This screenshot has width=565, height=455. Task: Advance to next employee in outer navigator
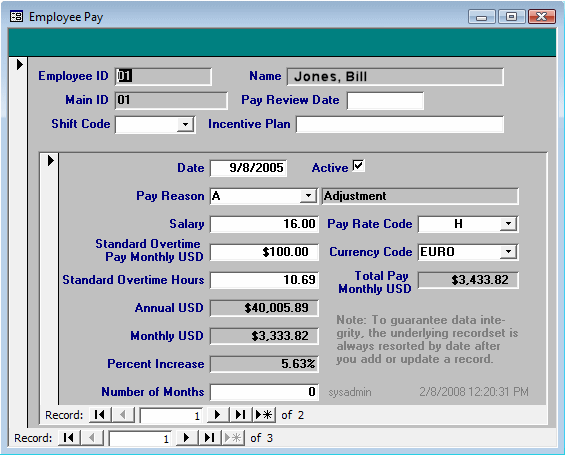(186, 438)
